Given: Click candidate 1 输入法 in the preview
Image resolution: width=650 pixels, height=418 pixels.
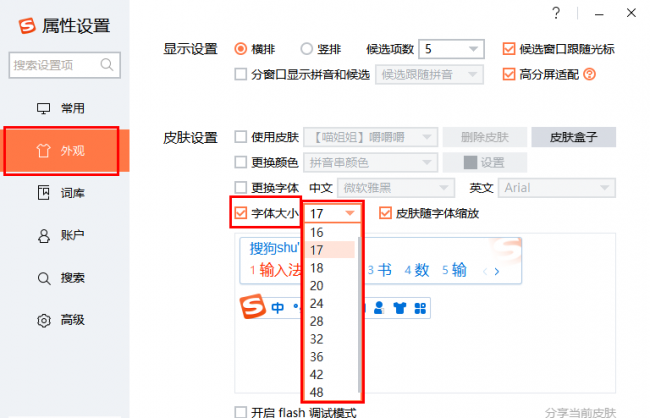Looking at the screenshot, I should (x=275, y=270).
